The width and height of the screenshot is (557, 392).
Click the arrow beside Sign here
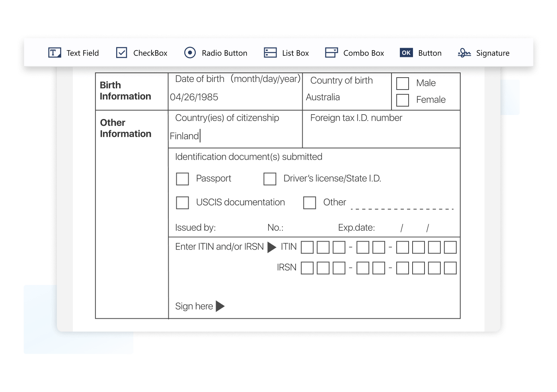click(220, 306)
